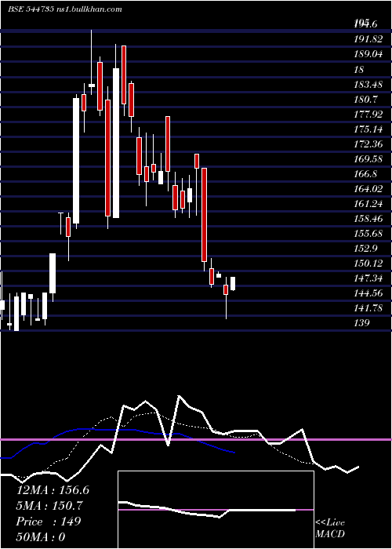This screenshot has width=392, height=549.
Task: Click the 183.48 price axis label
Action: coord(368,84)
